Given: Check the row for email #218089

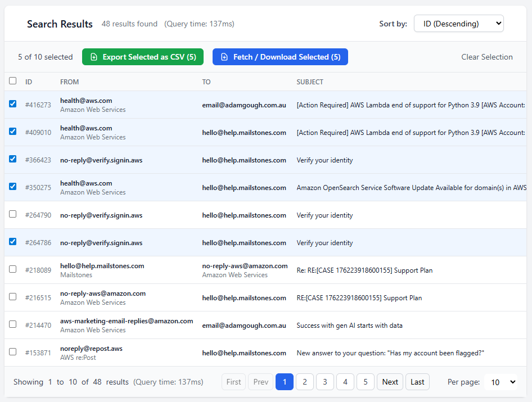Looking at the screenshot, I should (12, 269).
